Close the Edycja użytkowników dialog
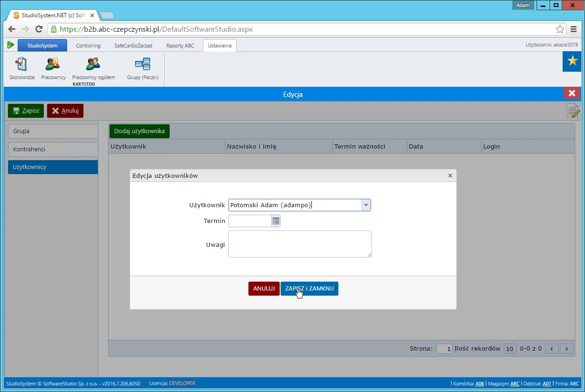 450,176
